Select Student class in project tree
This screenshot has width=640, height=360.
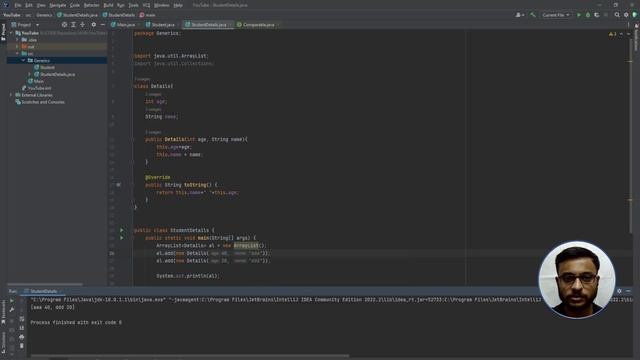tap(44, 67)
